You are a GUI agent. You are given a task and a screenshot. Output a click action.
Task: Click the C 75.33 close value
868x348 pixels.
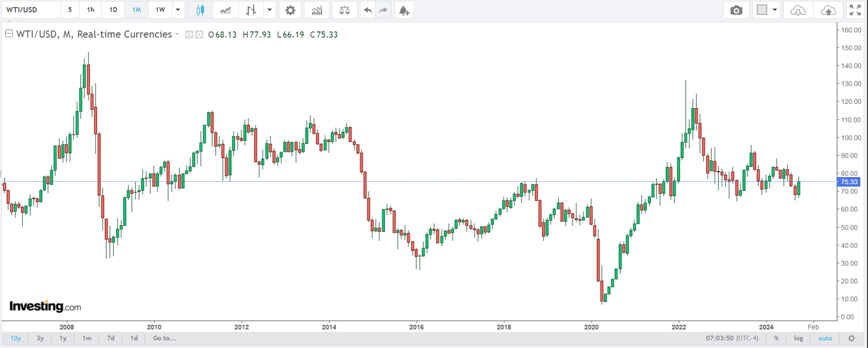tap(324, 34)
